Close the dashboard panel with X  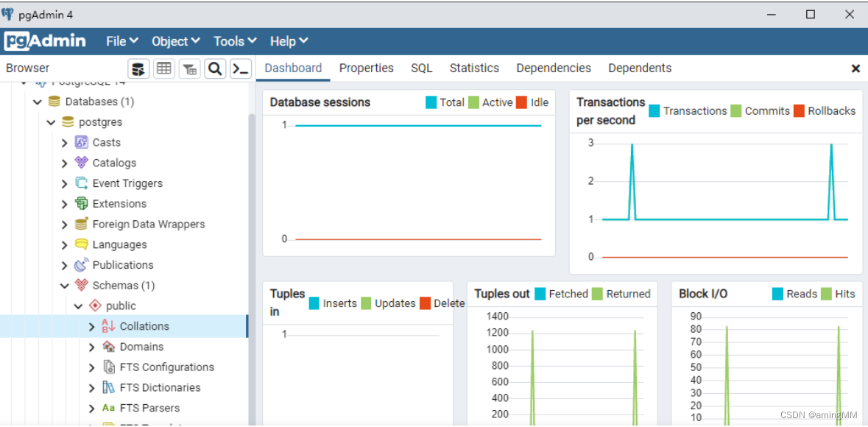[x=855, y=68]
